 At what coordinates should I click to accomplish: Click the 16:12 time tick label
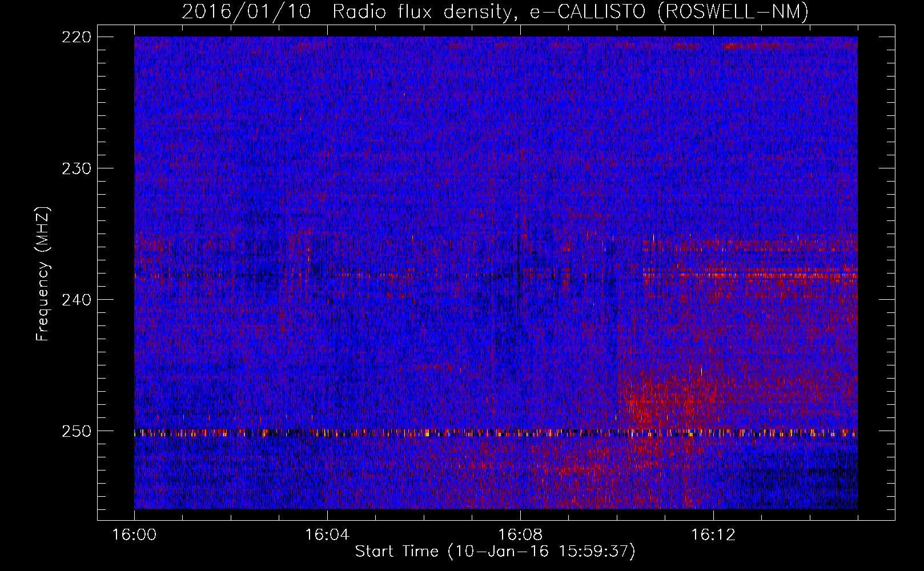pos(713,534)
